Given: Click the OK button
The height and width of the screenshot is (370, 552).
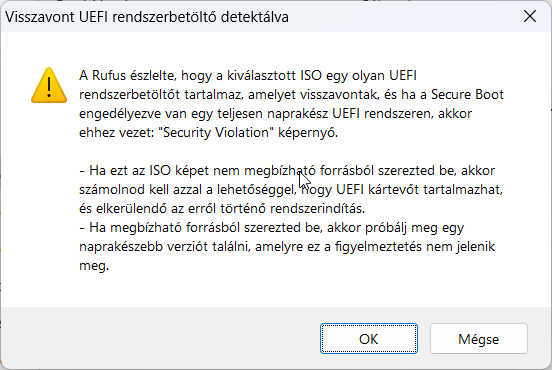Looking at the screenshot, I should 369,339.
